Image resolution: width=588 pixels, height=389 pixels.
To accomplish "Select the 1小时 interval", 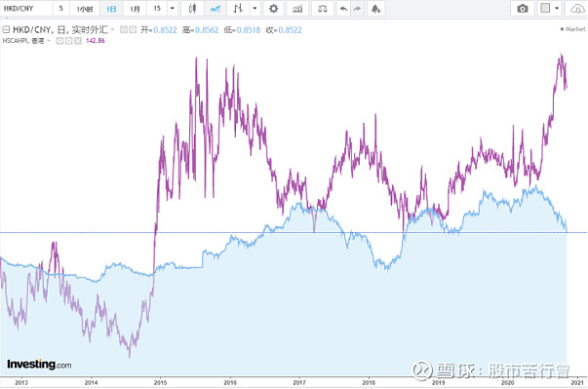I will point(85,8).
